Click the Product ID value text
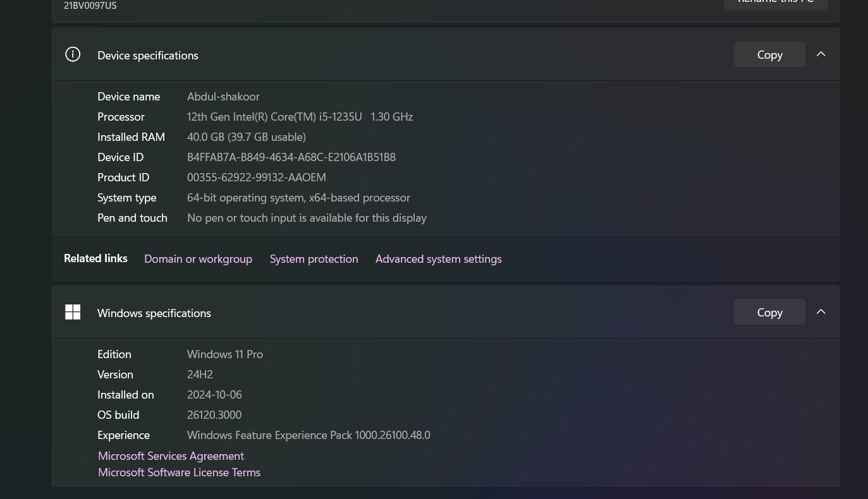 pos(257,177)
